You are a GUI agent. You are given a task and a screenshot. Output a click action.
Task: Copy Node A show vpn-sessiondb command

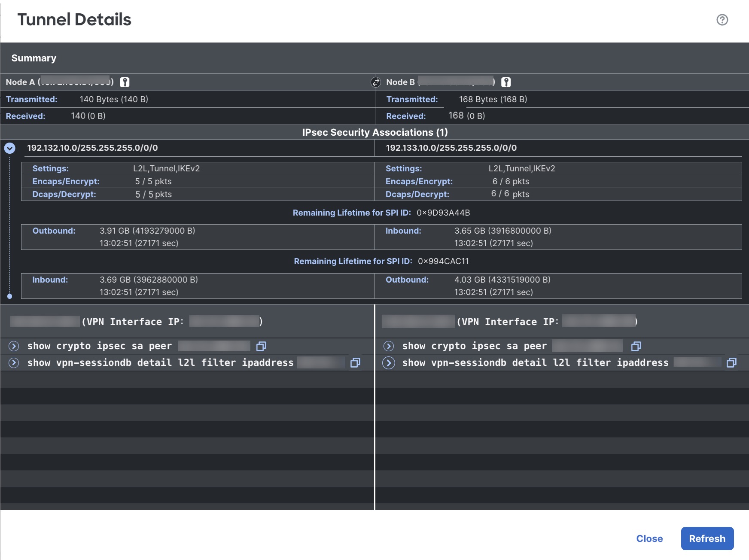355,363
